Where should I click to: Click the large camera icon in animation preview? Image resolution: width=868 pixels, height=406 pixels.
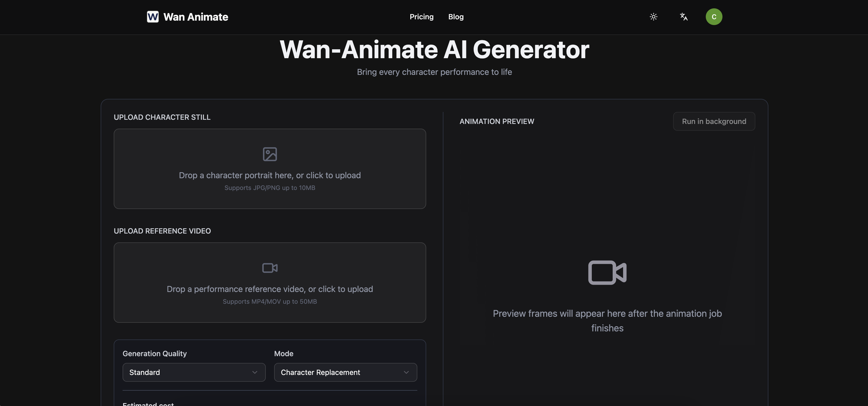click(607, 272)
